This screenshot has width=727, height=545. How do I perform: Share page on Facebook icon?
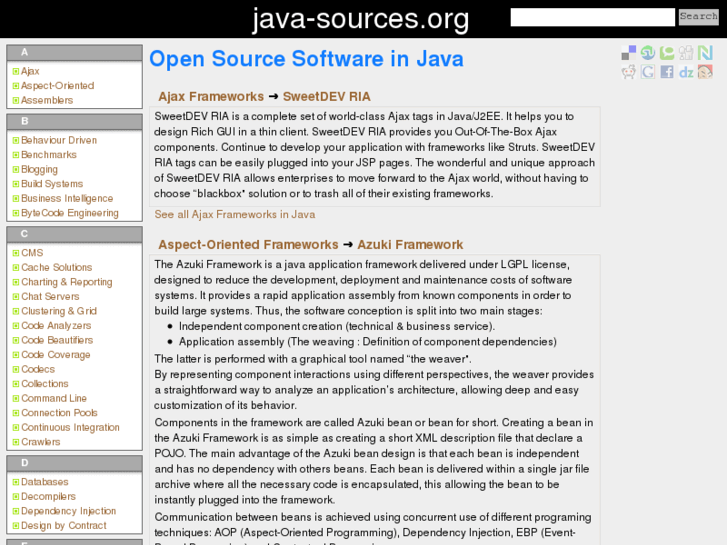click(x=667, y=71)
